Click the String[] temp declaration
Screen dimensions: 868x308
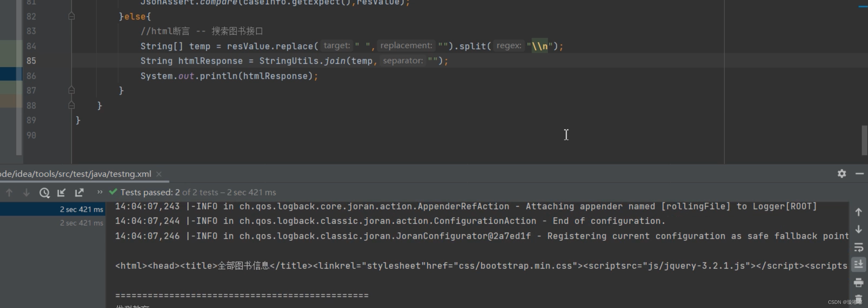(x=175, y=46)
